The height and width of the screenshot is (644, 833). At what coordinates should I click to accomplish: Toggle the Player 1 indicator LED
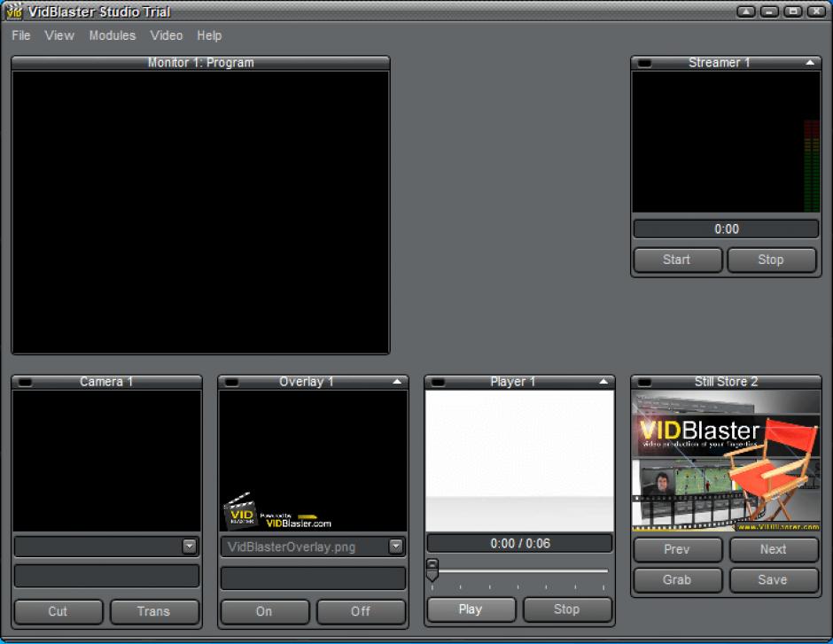click(438, 383)
